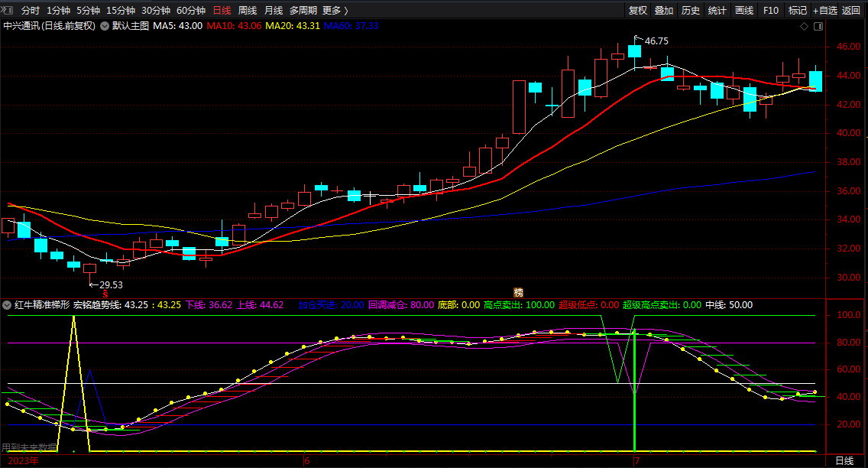The height and width of the screenshot is (468, 868).
Task: Switch to the 1分钟 period tab
Action: (58, 11)
